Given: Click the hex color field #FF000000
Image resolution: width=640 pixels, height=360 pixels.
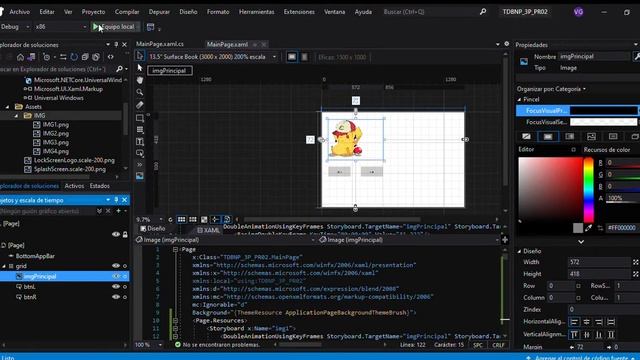Looking at the screenshot, I should (622, 228).
